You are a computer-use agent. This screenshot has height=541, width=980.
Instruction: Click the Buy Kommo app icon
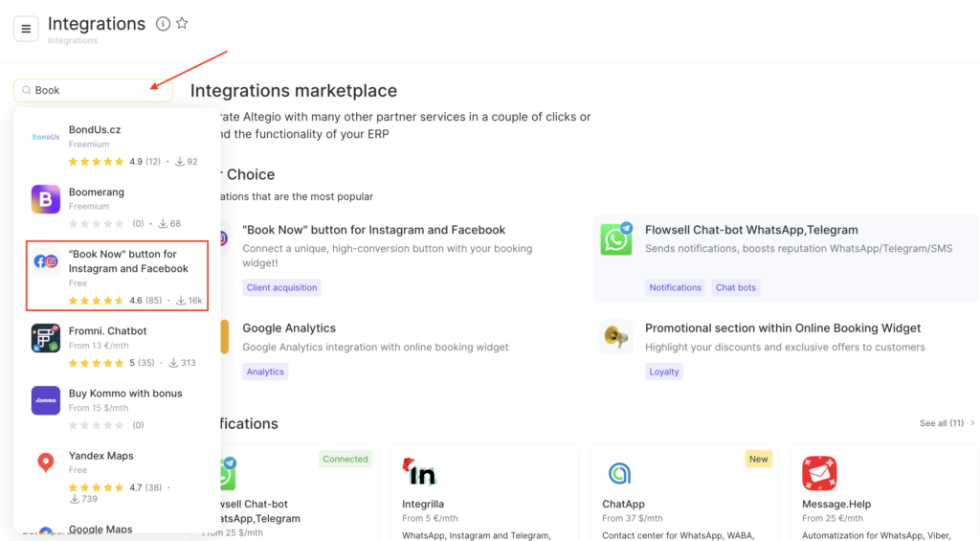[45, 400]
